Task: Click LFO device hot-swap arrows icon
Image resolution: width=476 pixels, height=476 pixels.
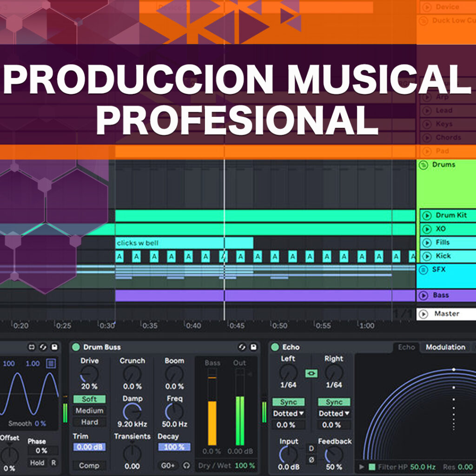Action: tap(43, 347)
